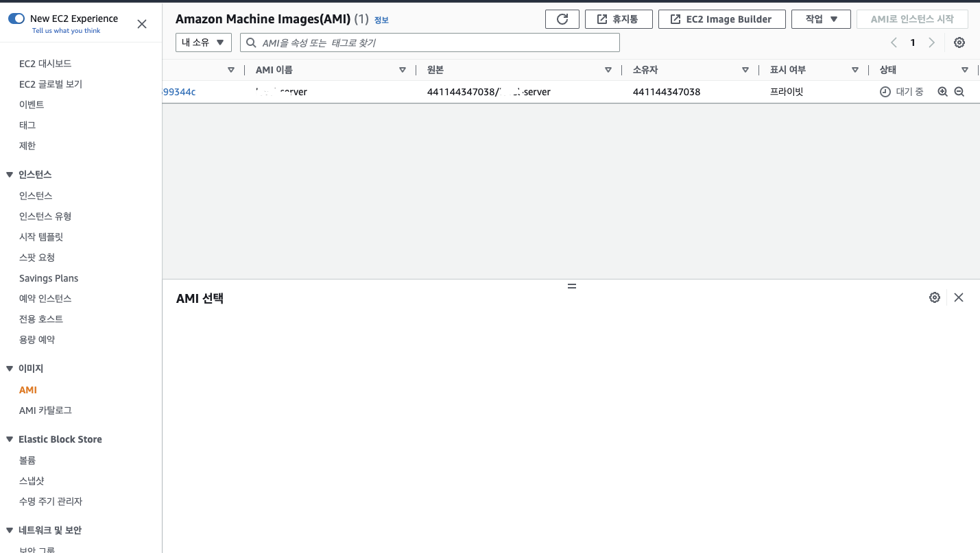Open 시작 템플릿

[x=41, y=237]
